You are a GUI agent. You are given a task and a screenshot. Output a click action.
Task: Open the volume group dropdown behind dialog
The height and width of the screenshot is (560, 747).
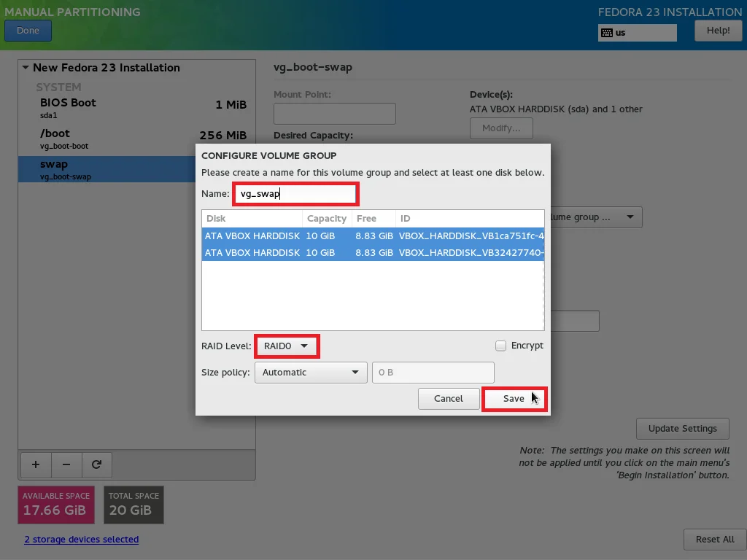[597, 217]
